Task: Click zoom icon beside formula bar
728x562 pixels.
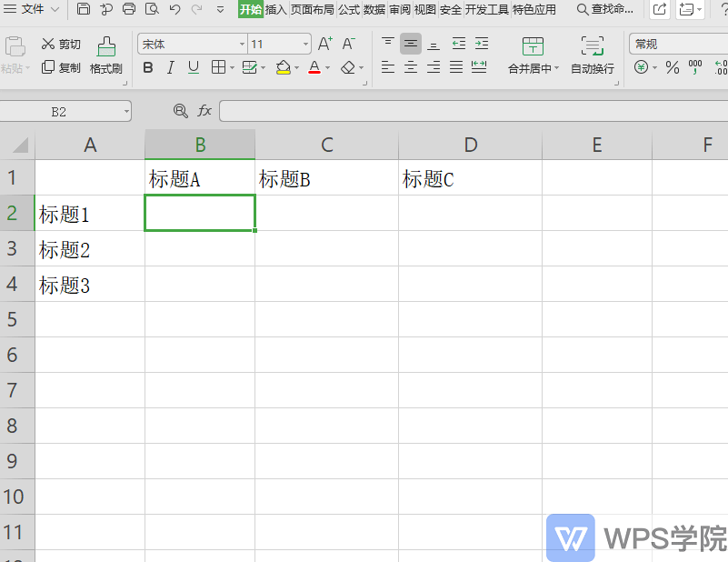Action: [x=181, y=111]
